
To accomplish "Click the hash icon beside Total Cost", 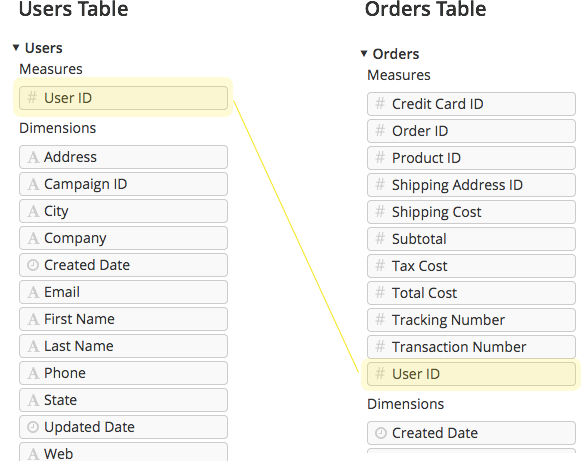I will click(x=380, y=292).
